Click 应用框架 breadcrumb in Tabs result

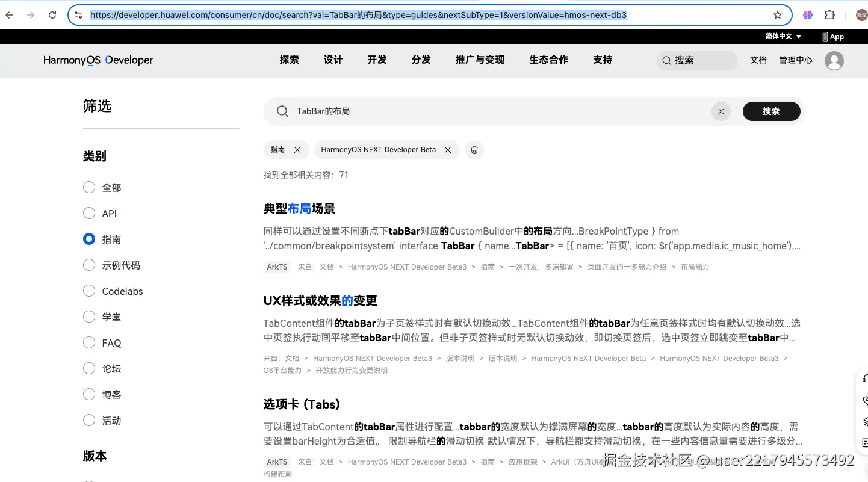point(522,462)
